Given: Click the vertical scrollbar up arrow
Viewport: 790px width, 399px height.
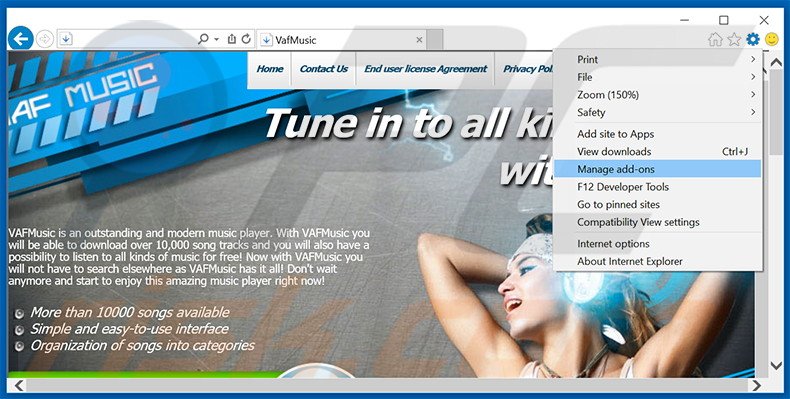Looking at the screenshot, I should pyautogui.click(x=776, y=62).
